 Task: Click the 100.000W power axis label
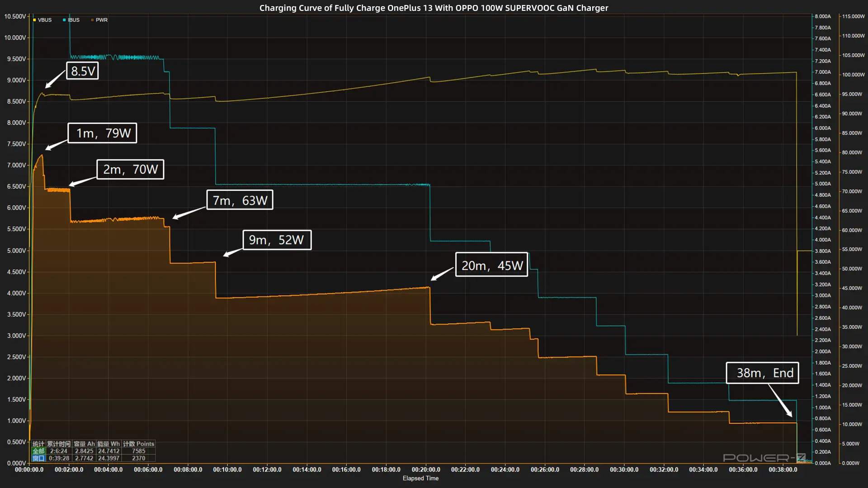click(x=854, y=75)
